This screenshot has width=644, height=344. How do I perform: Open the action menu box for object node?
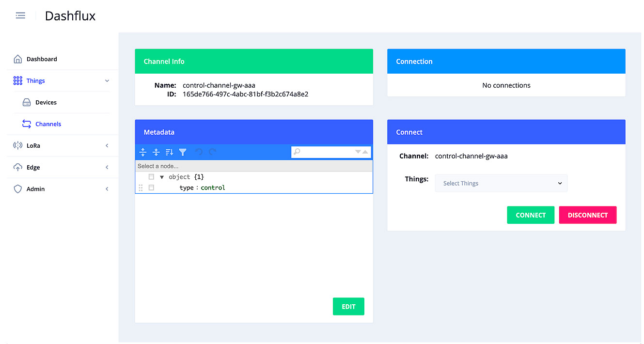151,177
